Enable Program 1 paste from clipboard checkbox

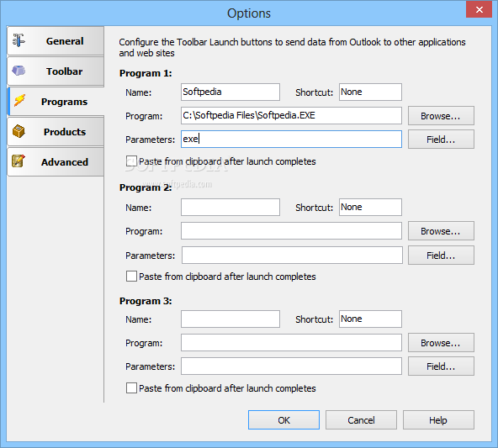(x=131, y=161)
